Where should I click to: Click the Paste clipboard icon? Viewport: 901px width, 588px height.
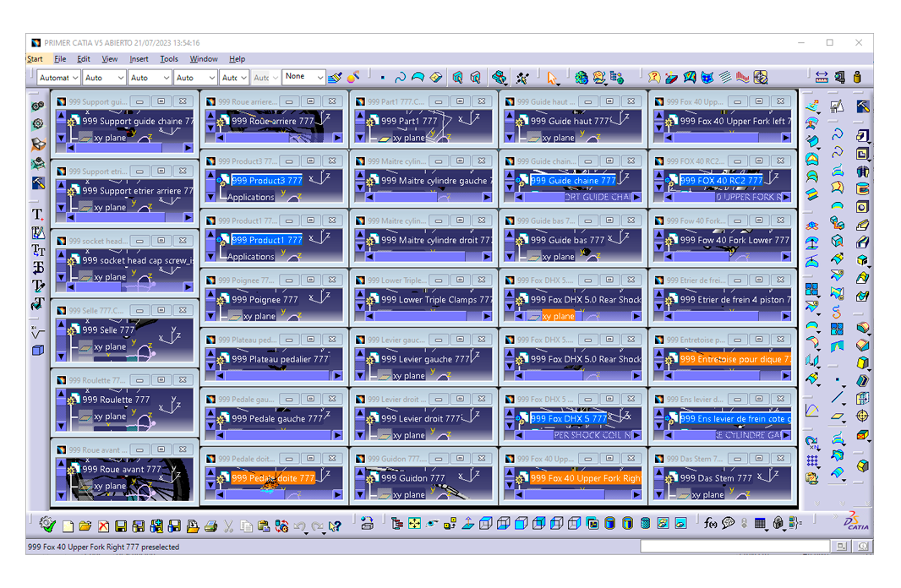point(264,526)
